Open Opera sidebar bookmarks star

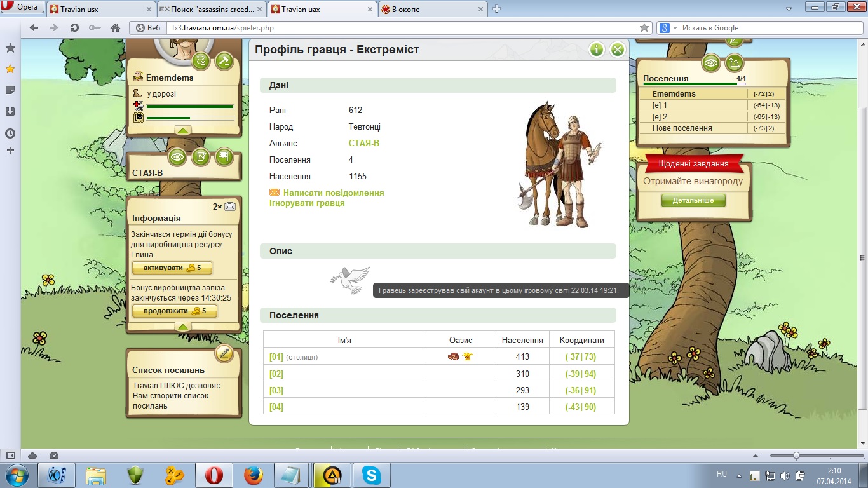(x=10, y=69)
